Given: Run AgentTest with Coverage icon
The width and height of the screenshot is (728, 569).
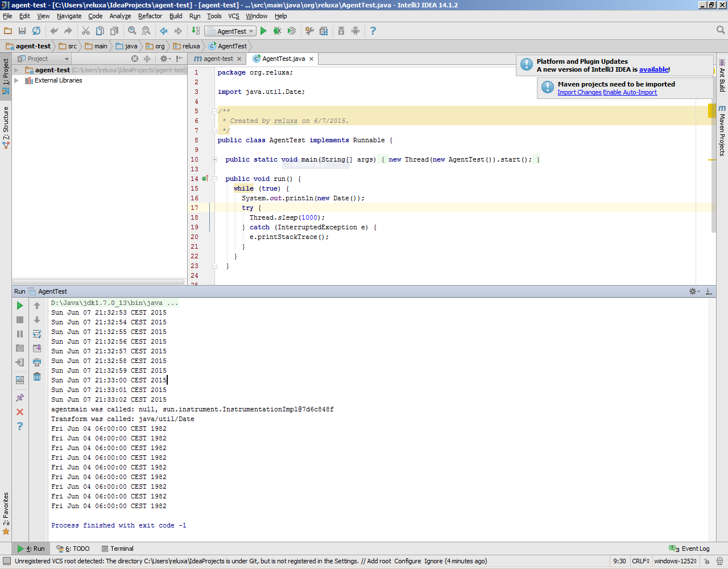Looking at the screenshot, I should [x=292, y=31].
